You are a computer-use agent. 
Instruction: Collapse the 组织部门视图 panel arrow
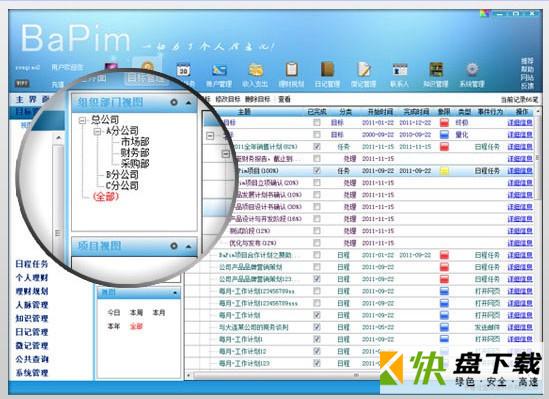coord(189,103)
